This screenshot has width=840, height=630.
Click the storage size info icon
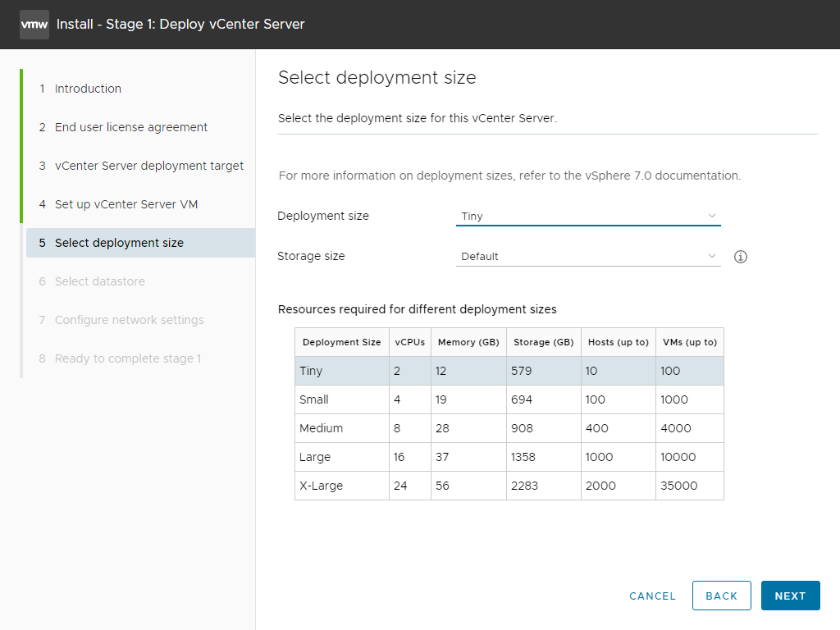(741, 257)
